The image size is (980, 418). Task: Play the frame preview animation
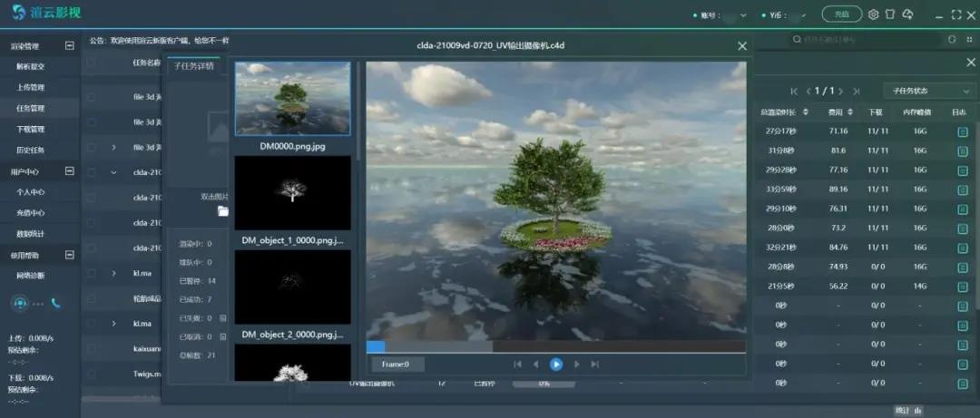tap(556, 365)
